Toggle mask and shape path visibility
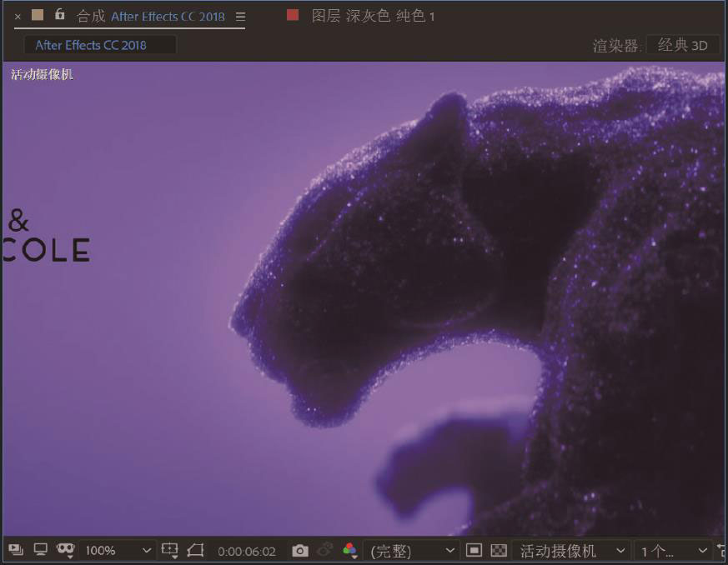 pyautogui.click(x=195, y=551)
